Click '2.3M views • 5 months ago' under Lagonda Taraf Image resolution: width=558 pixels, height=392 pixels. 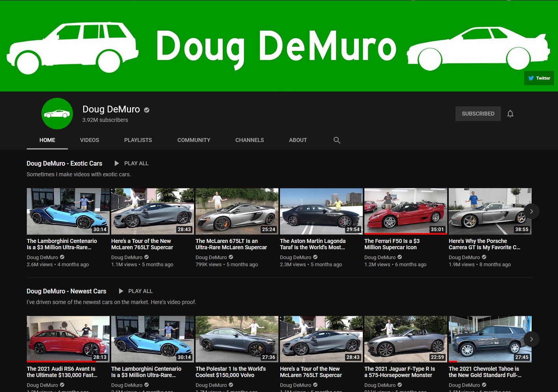pyautogui.click(x=311, y=265)
